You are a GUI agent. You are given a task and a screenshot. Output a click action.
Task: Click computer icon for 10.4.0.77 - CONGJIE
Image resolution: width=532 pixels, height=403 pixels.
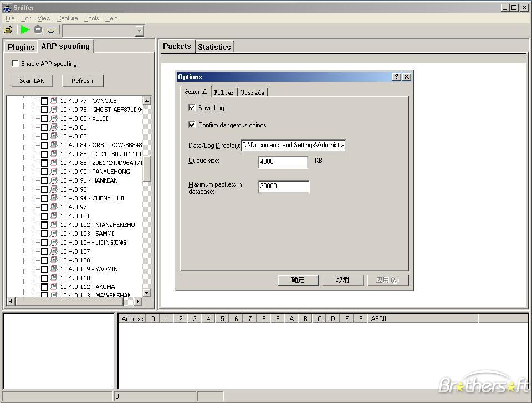click(x=54, y=101)
